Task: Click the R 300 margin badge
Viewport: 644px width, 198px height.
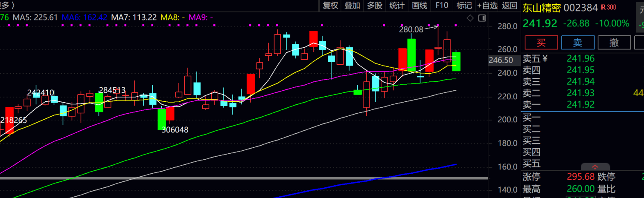Action: pyautogui.click(x=609, y=7)
